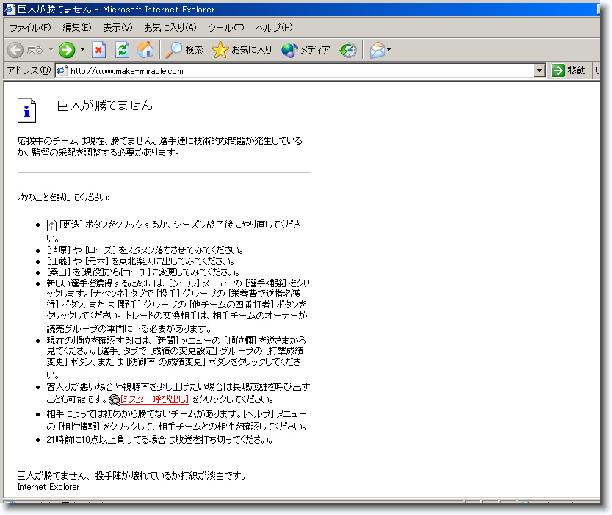612x515 pixels.
Task: Open the Favorites (お気に入り) menu
Action: 170,28
